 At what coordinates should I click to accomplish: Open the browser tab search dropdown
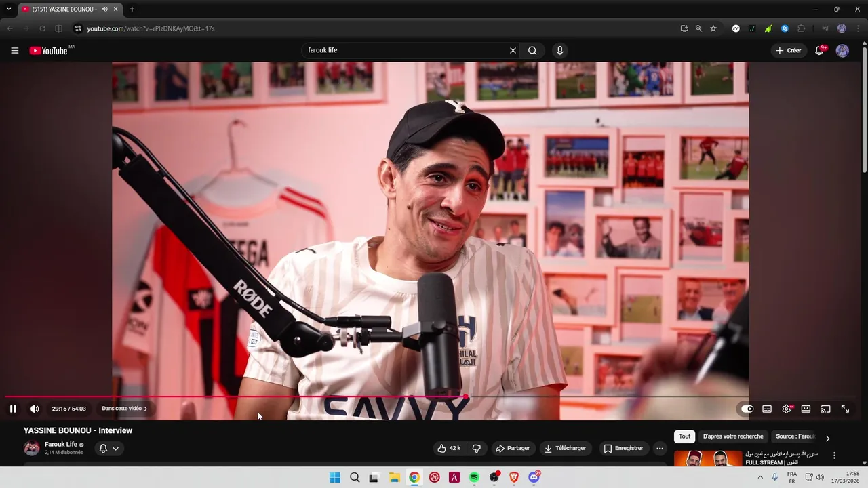click(x=9, y=9)
